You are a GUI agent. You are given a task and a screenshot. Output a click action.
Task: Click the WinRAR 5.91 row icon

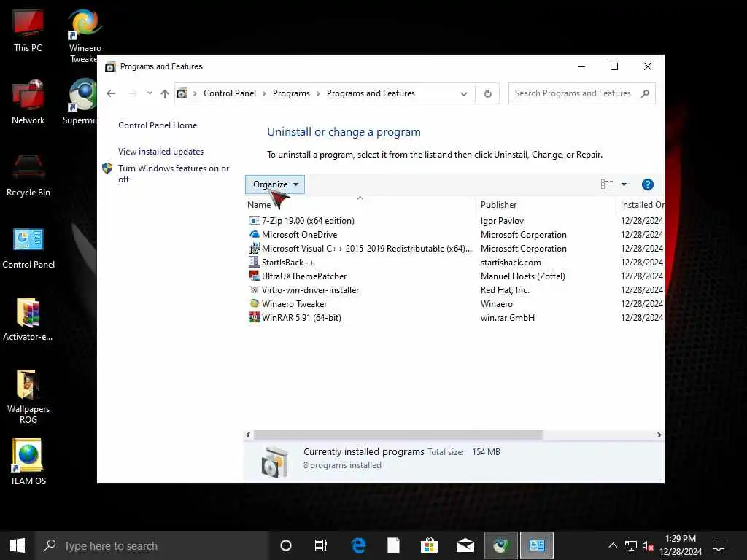[254, 317]
